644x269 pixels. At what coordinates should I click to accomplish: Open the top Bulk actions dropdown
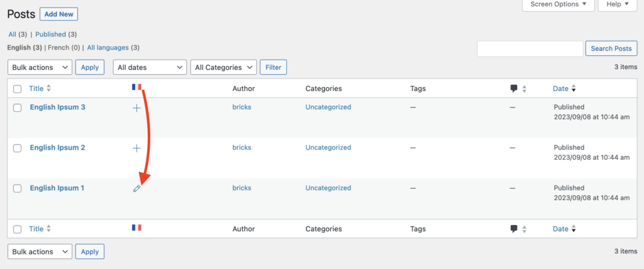(x=40, y=67)
